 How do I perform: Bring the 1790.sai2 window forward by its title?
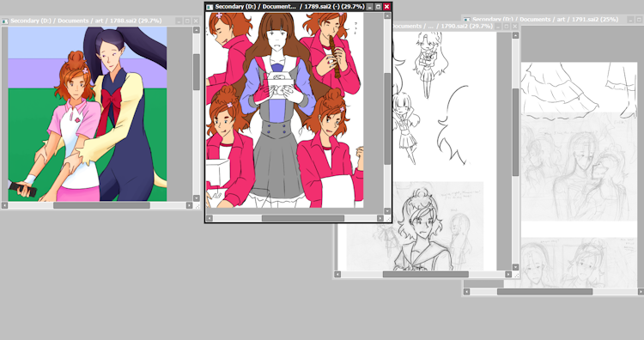[443, 27]
